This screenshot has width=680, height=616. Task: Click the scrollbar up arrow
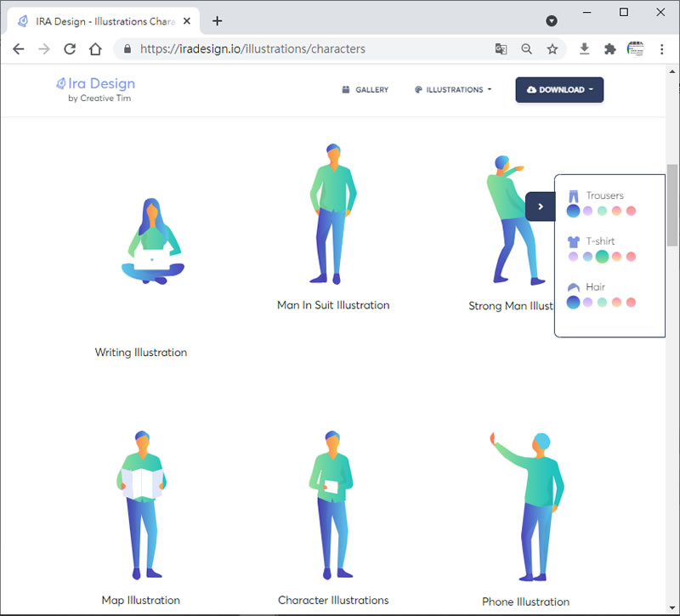(x=672, y=71)
